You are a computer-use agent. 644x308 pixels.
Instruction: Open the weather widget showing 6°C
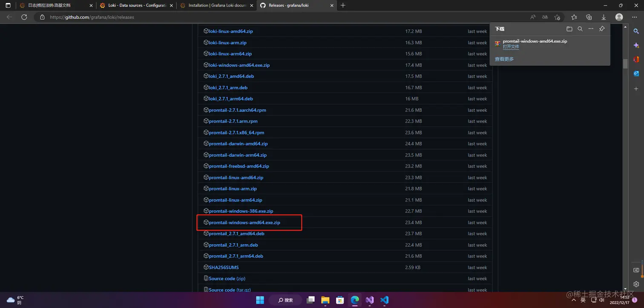point(16,300)
